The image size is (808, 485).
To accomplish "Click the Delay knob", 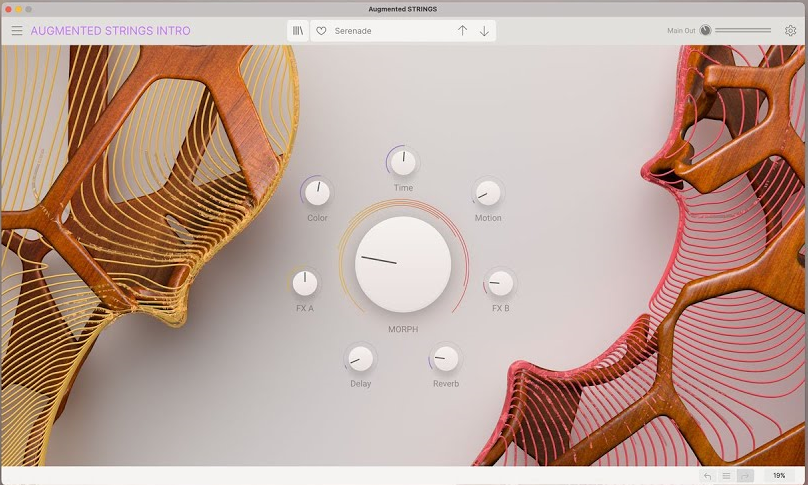I will pyautogui.click(x=361, y=359).
